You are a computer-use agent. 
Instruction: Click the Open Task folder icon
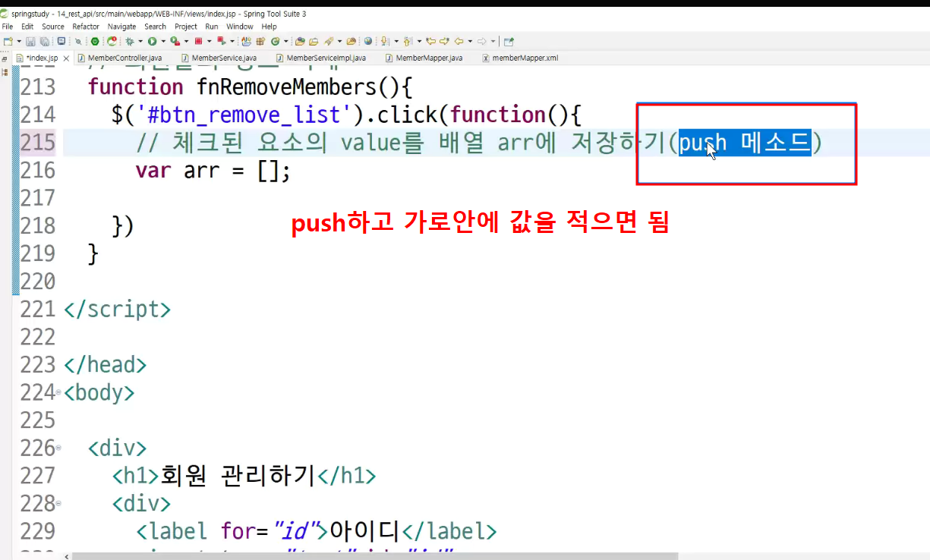314,41
